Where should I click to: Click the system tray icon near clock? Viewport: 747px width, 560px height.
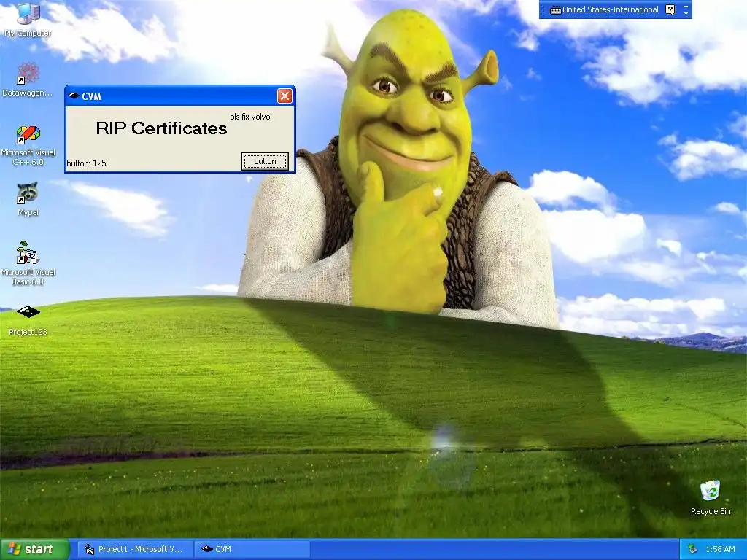pyautogui.click(x=693, y=550)
